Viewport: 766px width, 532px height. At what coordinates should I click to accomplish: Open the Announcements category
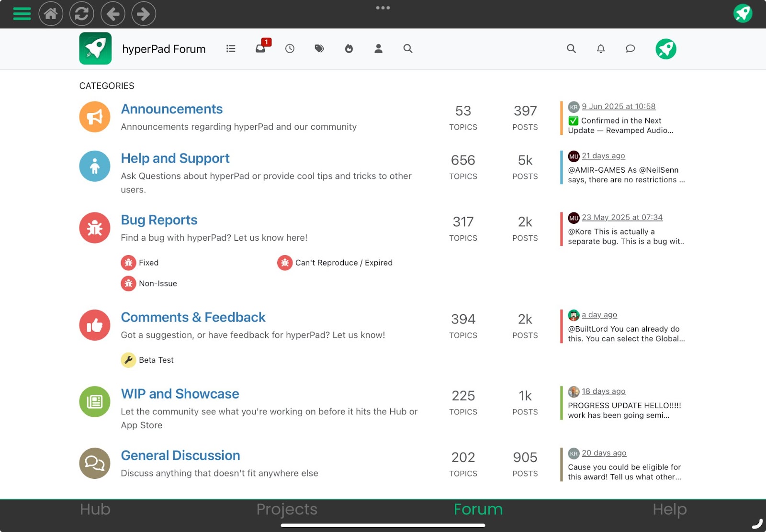point(172,109)
